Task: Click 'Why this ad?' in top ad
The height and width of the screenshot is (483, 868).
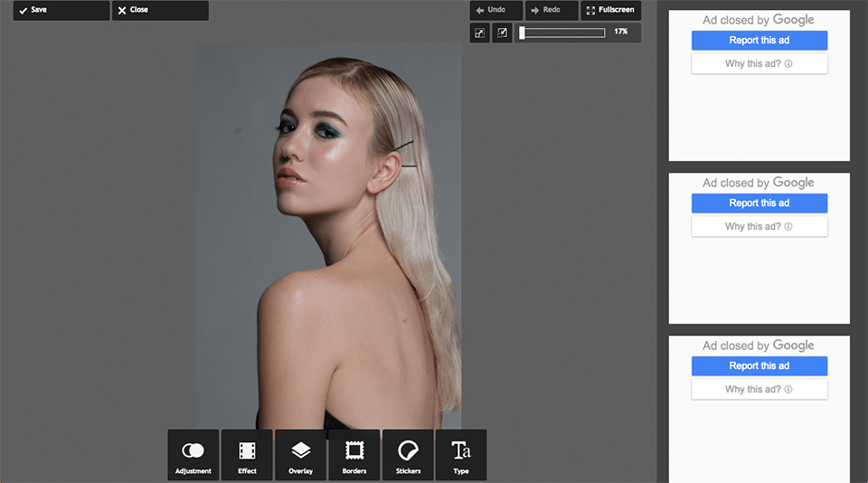Action: (x=759, y=64)
